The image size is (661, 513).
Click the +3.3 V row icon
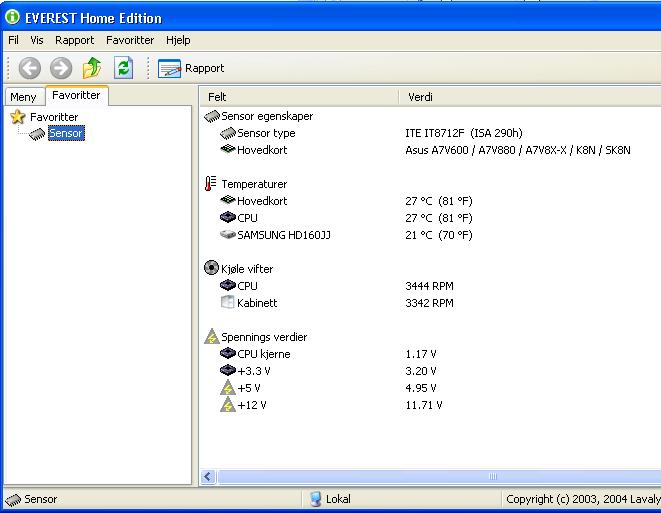click(x=228, y=370)
